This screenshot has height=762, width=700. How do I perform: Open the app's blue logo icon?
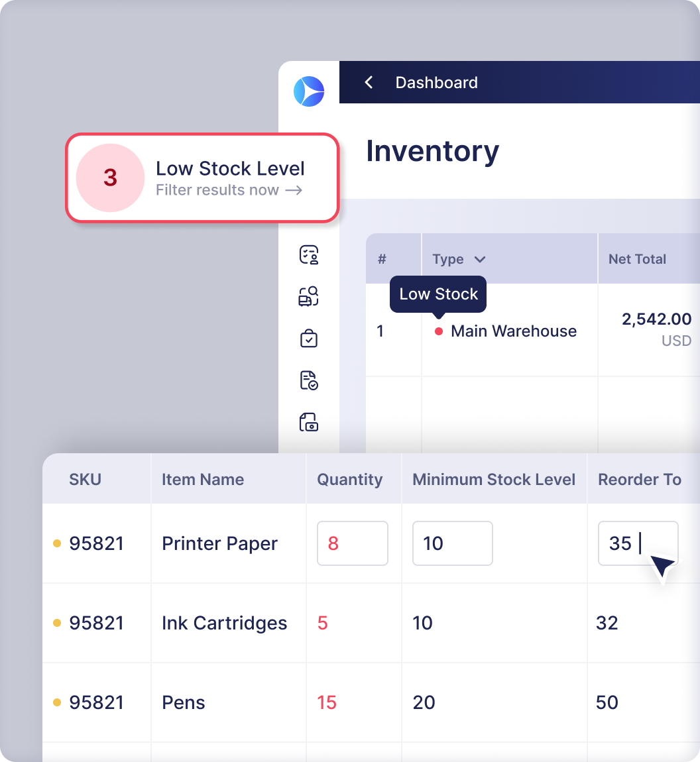click(309, 91)
